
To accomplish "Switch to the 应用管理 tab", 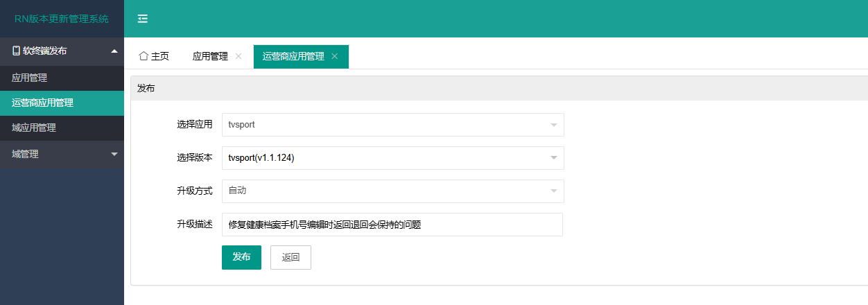I will [x=210, y=56].
